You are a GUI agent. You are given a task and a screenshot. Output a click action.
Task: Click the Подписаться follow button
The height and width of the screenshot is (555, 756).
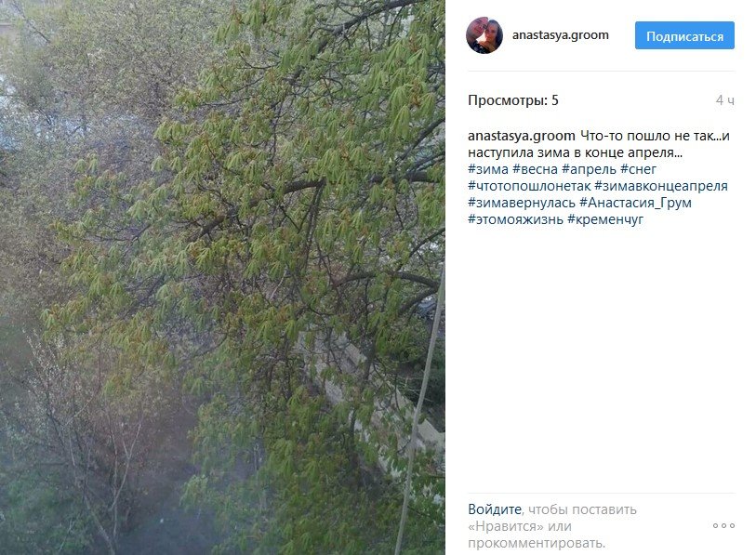(684, 35)
